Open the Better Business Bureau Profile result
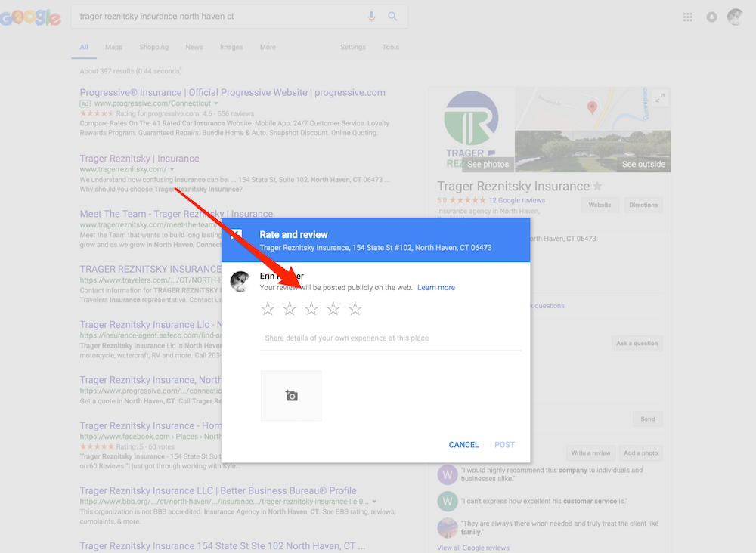 (x=218, y=490)
